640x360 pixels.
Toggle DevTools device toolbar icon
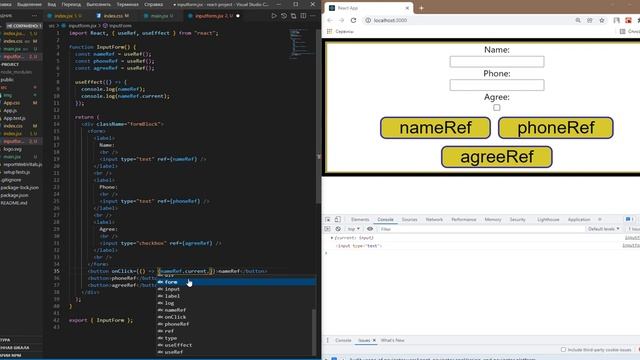[x=338, y=220]
